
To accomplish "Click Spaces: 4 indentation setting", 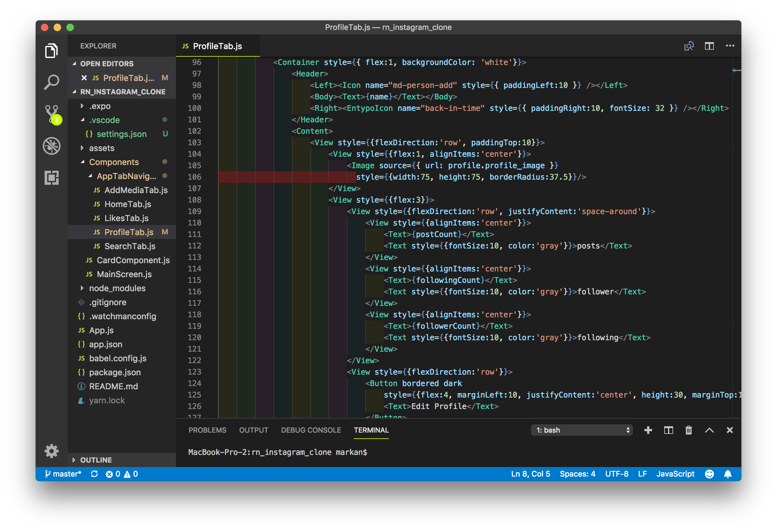I will click(x=577, y=474).
